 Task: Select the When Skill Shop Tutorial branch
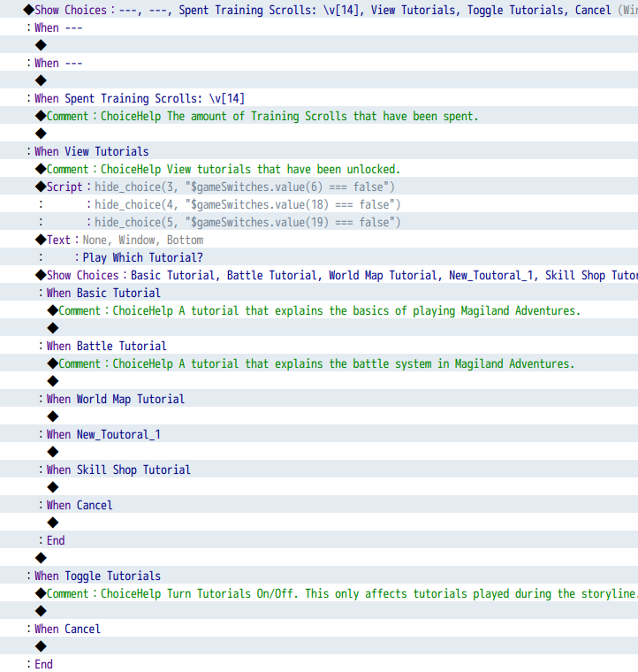point(319,470)
